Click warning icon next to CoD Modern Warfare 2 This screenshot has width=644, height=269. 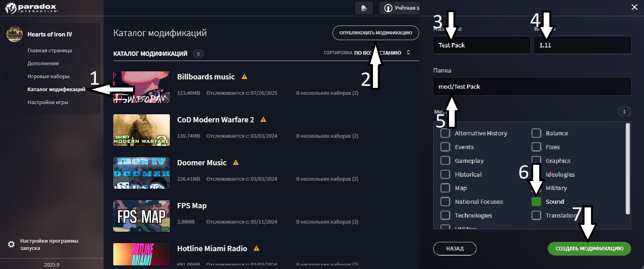(x=263, y=120)
